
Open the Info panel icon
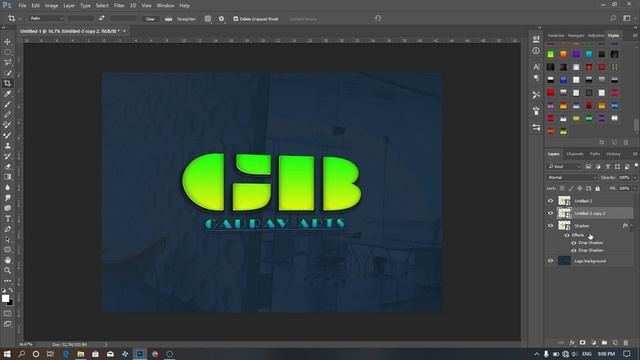[536, 51]
